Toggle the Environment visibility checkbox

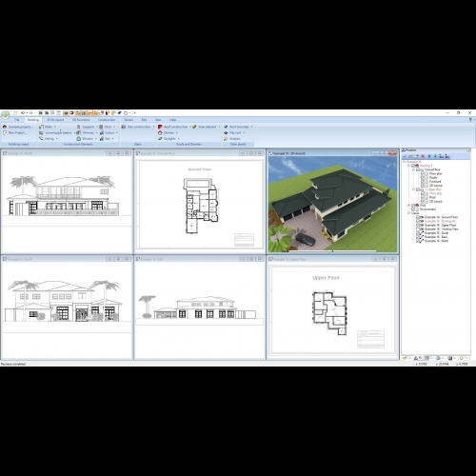click(x=413, y=209)
